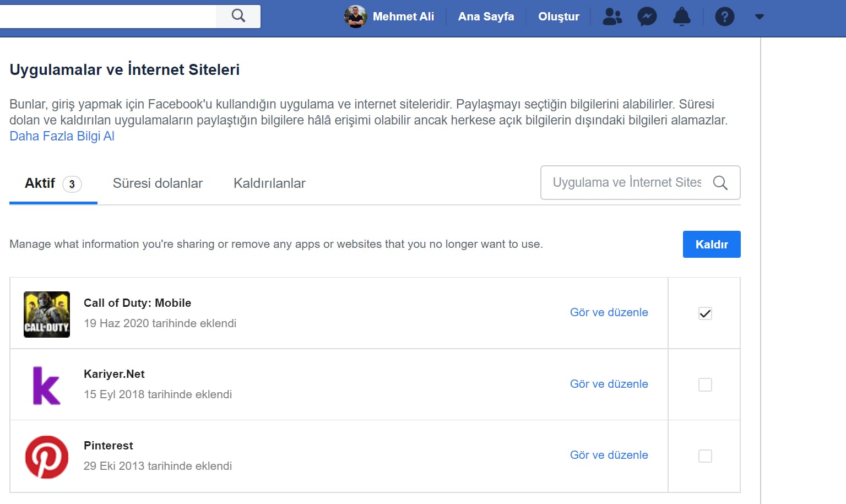Image resolution: width=846 pixels, height=504 pixels.
Task: Click the search magnifier icon in top bar
Action: [x=238, y=15]
